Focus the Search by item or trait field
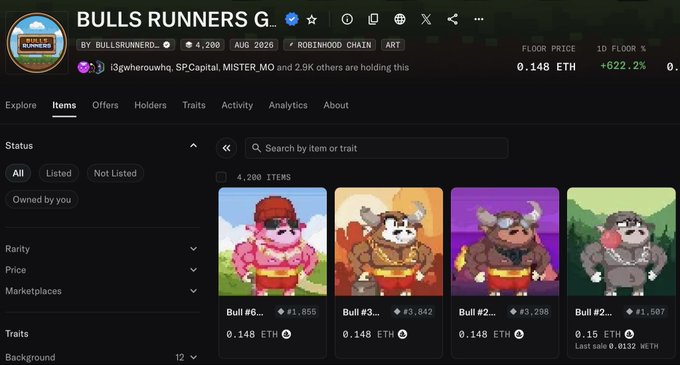The image size is (680, 365). pos(376,148)
